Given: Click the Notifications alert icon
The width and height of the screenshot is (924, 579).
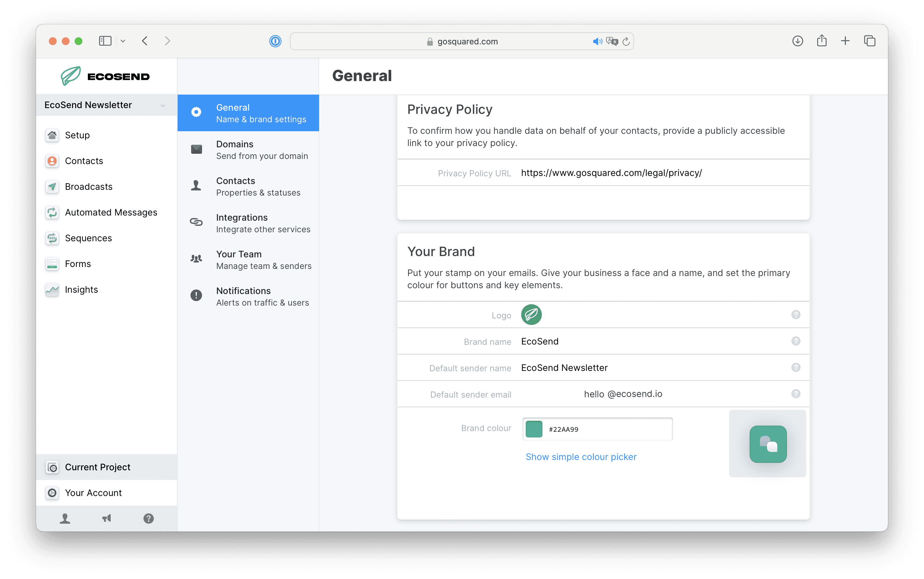Looking at the screenshot, I should click(x=197, y=295).
